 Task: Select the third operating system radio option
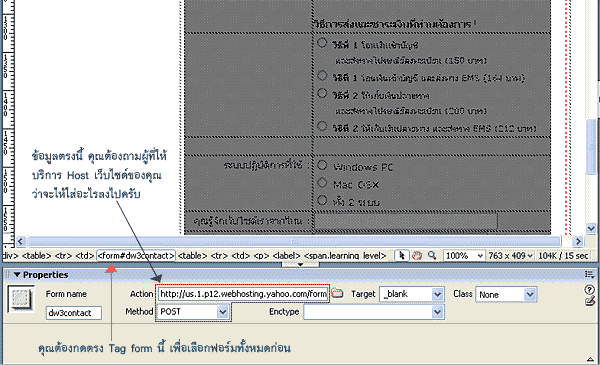[322, 200]
